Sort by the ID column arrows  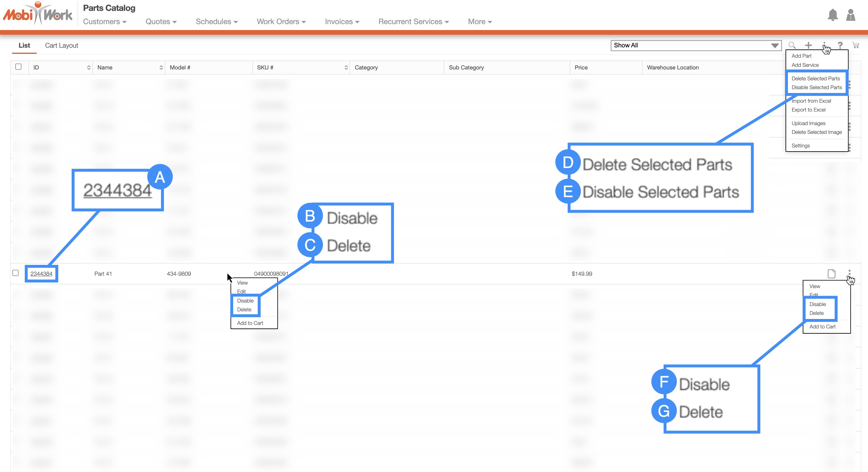[89, 68]
